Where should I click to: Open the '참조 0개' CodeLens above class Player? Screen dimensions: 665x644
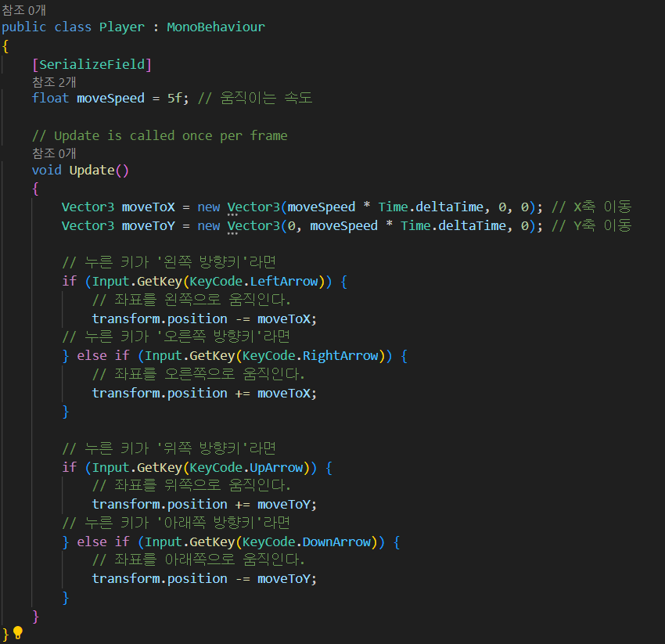[23, 10]
